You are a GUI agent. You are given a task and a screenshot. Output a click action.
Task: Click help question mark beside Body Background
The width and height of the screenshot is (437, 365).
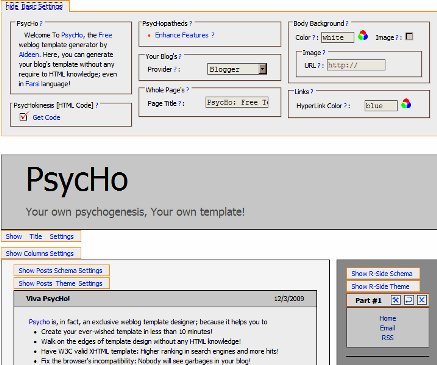[x=347, y=24]
